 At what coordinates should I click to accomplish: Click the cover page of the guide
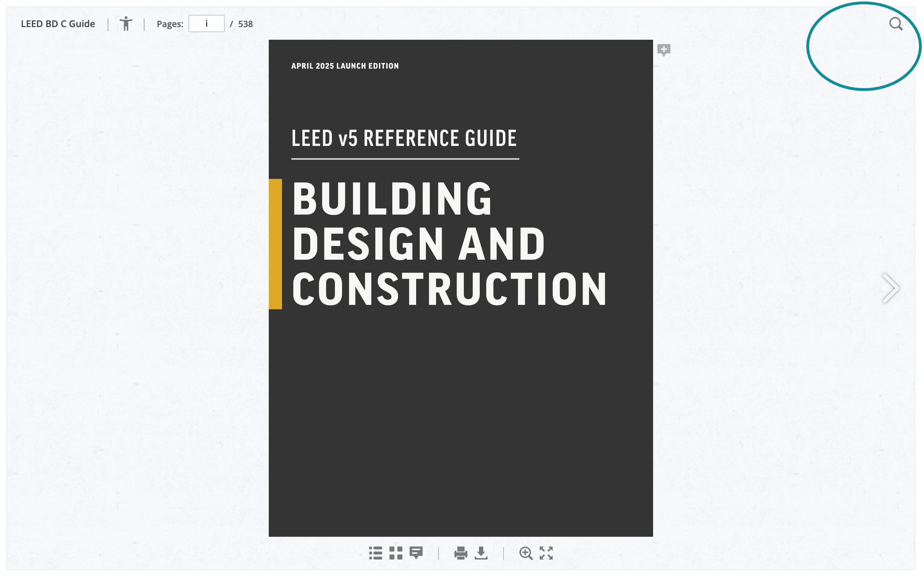461,288
